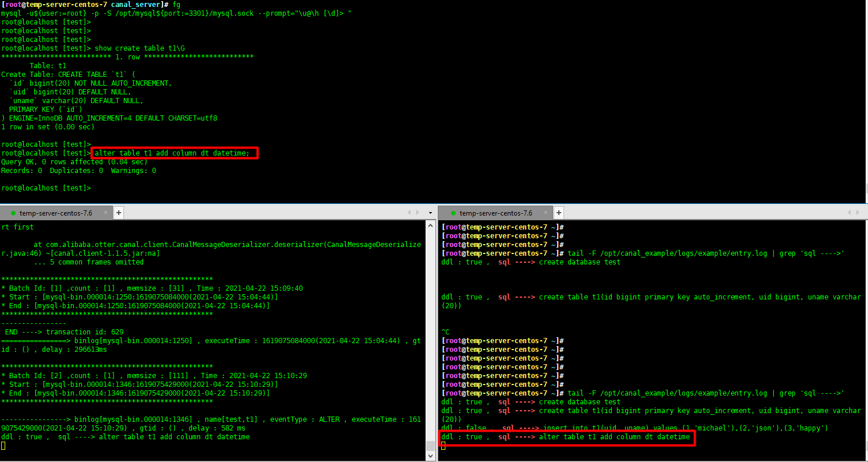
Task: Open left pane tab list dropdown
Action: pyautogui.click(x=430, y=213)
